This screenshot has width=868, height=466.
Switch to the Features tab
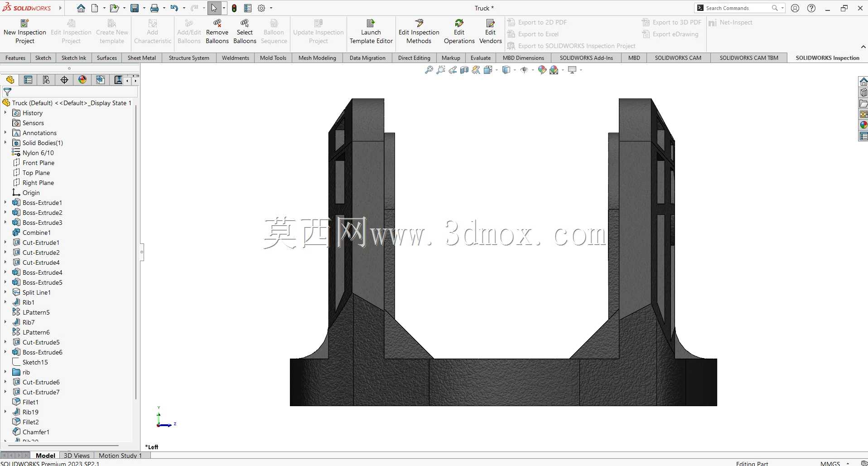15,58
